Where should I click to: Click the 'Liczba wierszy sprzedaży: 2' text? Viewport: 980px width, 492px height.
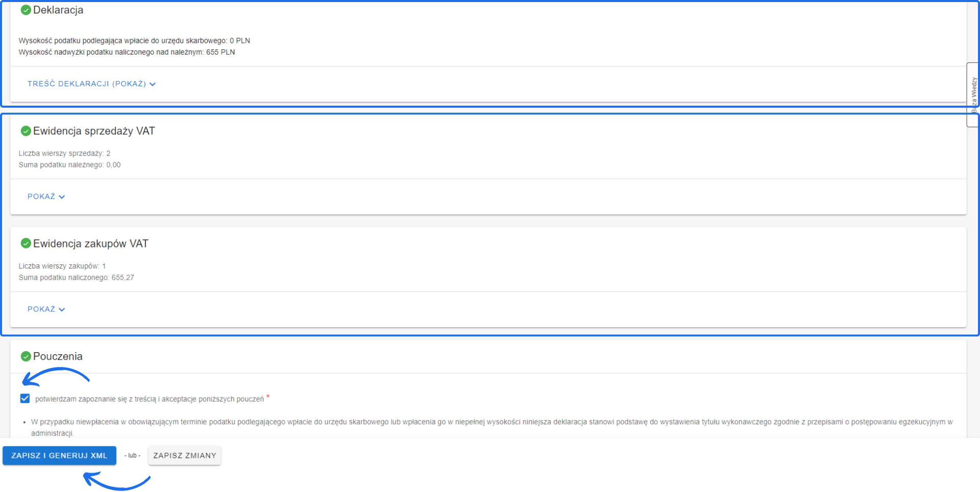65,154
